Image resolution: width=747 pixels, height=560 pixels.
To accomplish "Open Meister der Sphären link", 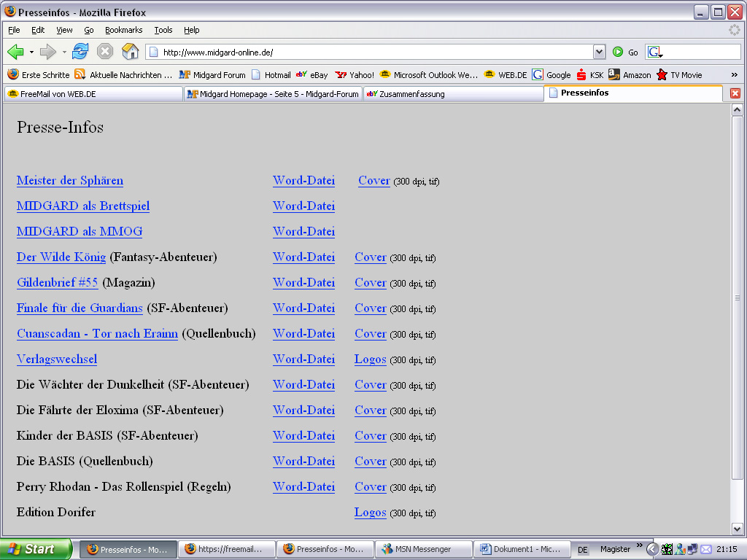I will [x=70, y=181].
